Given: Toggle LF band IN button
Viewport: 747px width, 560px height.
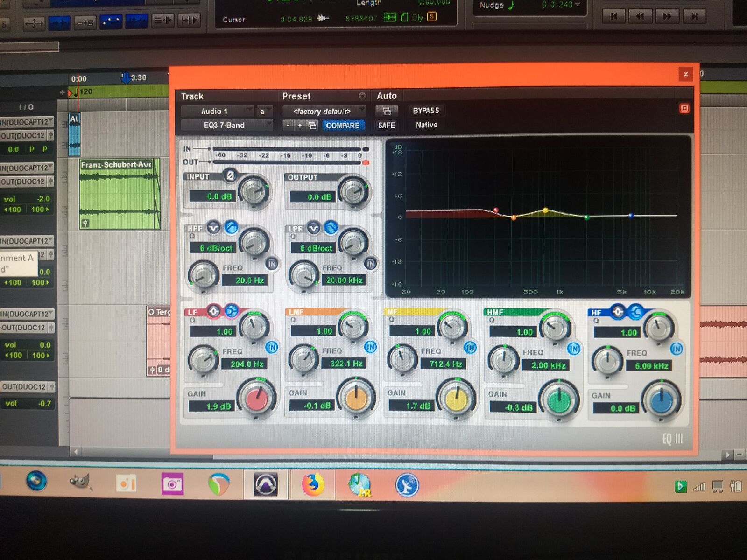Looking at the screenshot, I should click(x=272, y=347).
